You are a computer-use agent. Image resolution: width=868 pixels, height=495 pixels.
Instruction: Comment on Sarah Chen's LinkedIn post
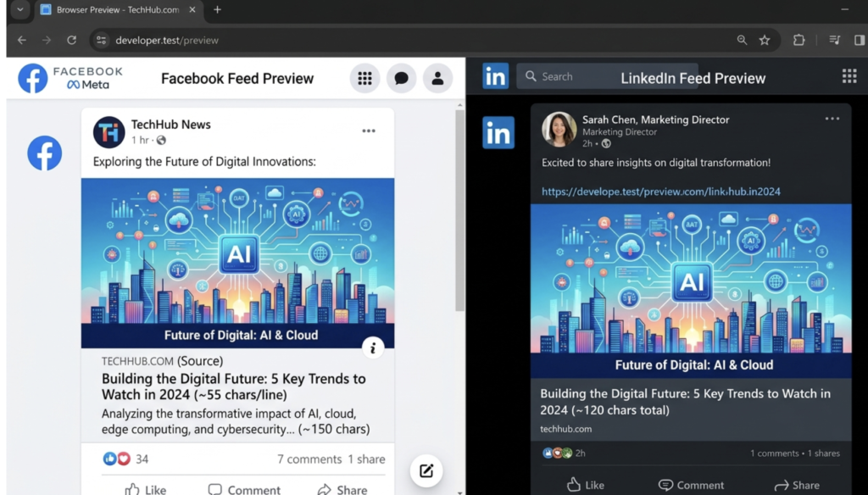[x=692, y=485]
